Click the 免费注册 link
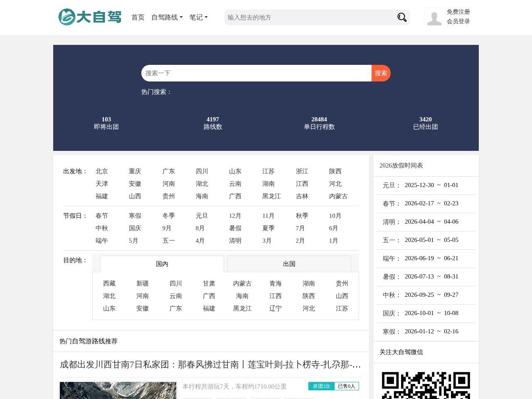 click(x=458, y=12)
